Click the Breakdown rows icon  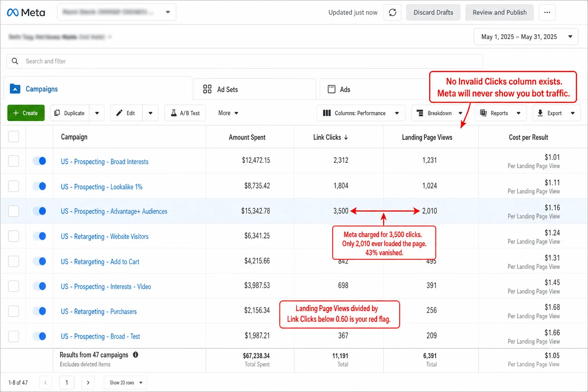pyautogui.click(x=420, y=113)
